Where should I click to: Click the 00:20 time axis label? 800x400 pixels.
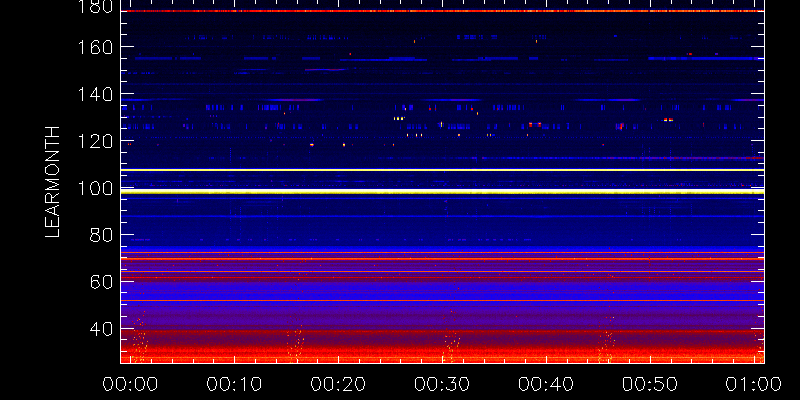pyautogui.click(x=338, y=384)
